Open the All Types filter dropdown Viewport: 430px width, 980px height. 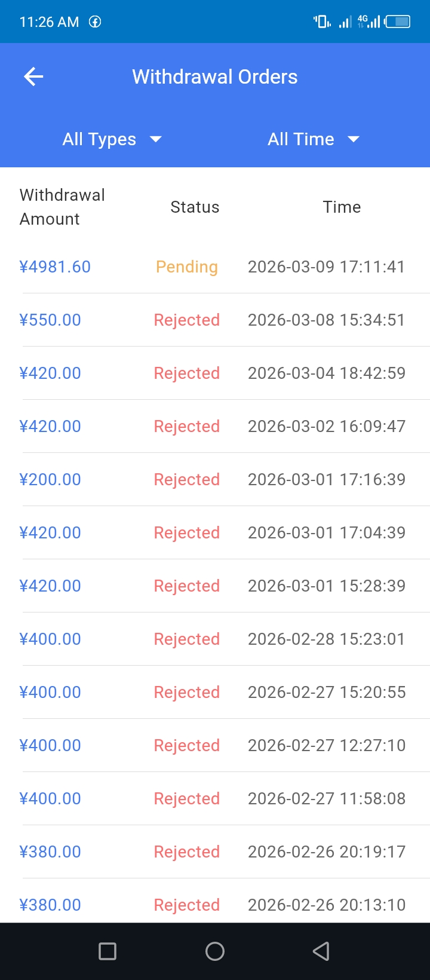[100, 139]
